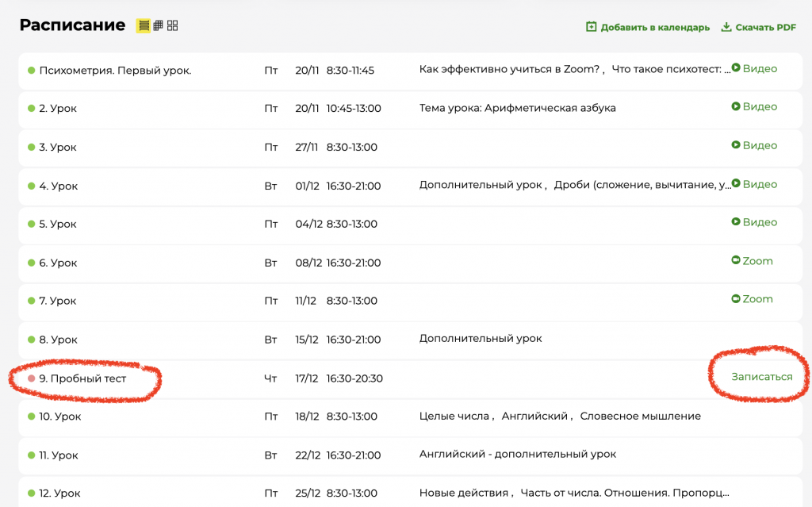The height and width of the screenshot is (507, 812).
Task: Open the 10. Урок schedule row
Action: coord(60,417)
